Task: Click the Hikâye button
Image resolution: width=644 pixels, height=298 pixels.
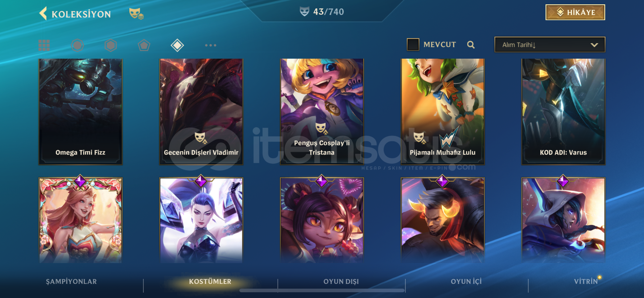Action: pos(575,12)
